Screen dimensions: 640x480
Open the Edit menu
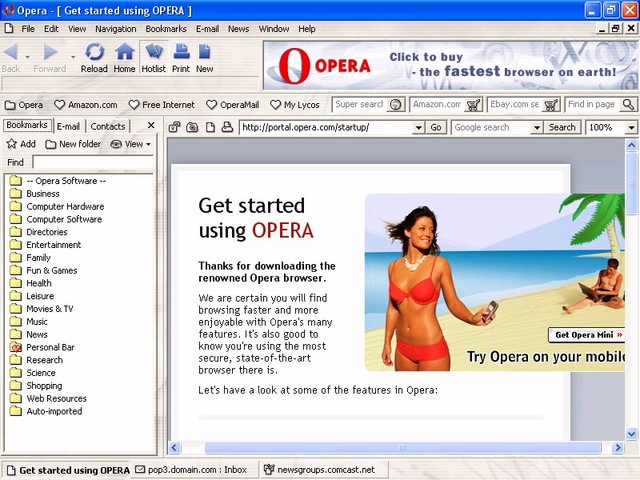pyautogui.click(x=51, y=29)
